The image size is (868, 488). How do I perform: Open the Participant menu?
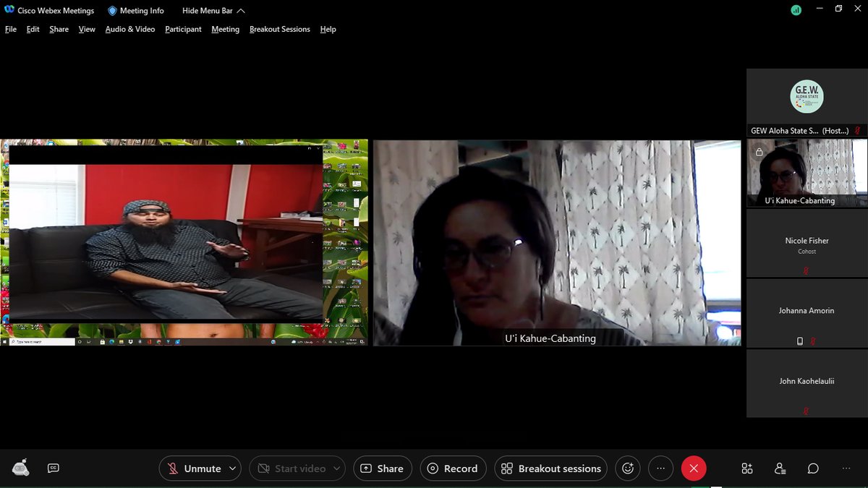click(183, 30)
